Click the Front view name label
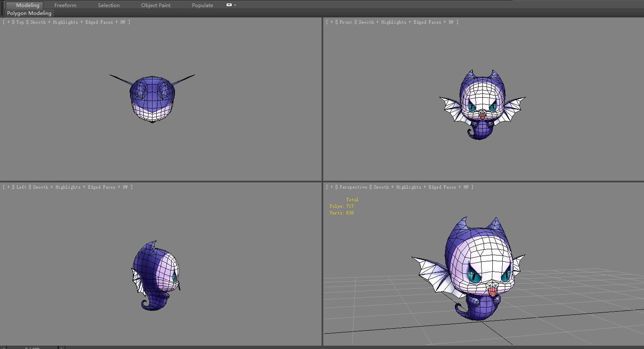 click(346, 22)
